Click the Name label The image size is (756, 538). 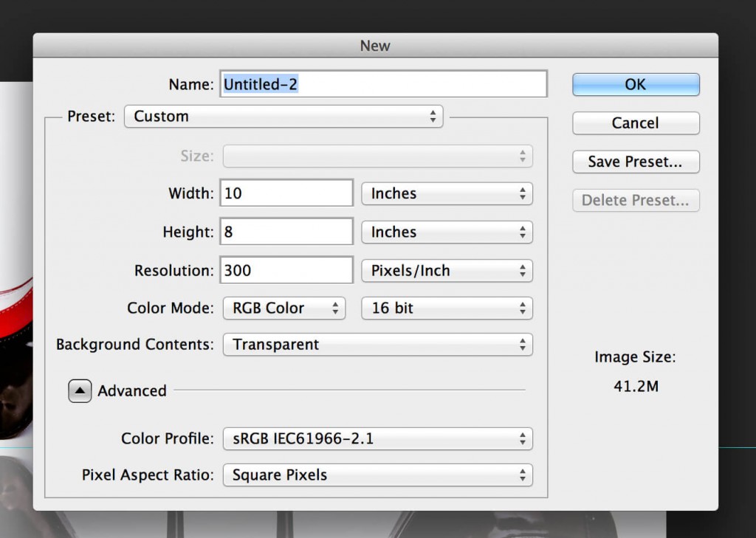point(191,84)
